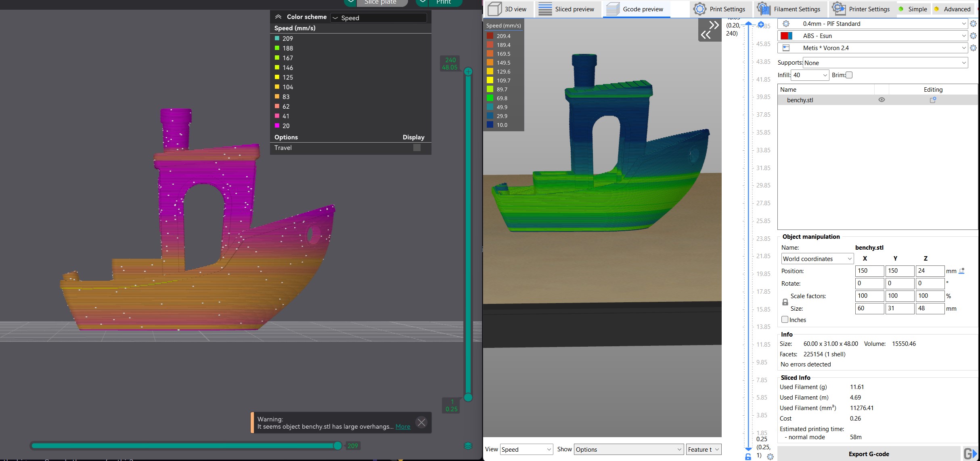The height and width of the screenshot is (461, 980).
Task: Click the Position X field showing 150
Action: tap(869, 271)
